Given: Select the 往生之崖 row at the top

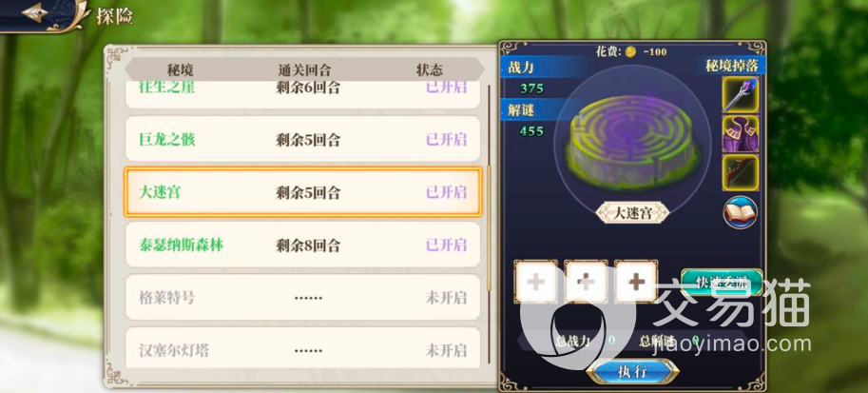Looking at the screenshot, I should [303, 93].
